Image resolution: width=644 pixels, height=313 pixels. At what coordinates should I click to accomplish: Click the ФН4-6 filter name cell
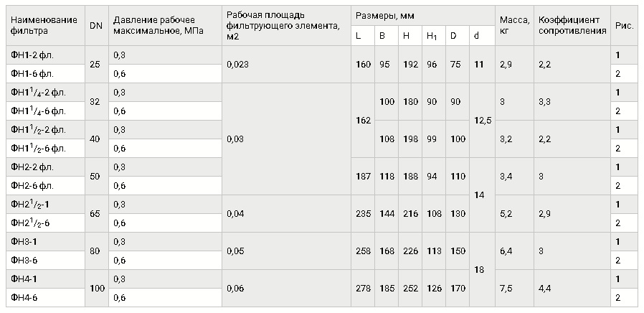(x=46, y=298)
